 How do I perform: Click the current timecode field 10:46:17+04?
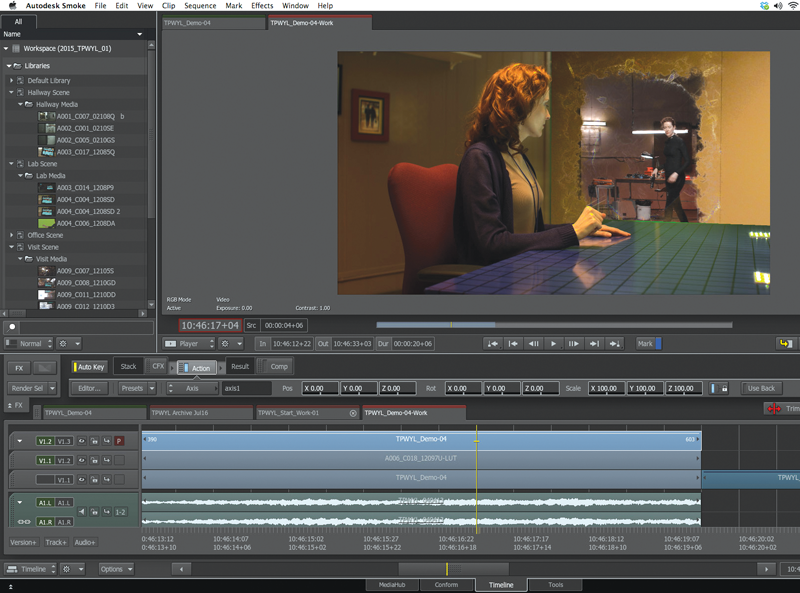210,326
